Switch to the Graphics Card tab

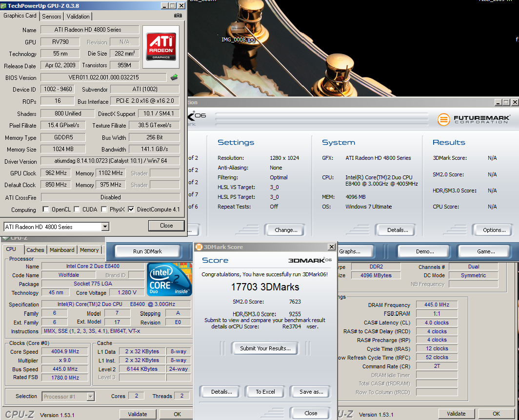coord(20,16)
